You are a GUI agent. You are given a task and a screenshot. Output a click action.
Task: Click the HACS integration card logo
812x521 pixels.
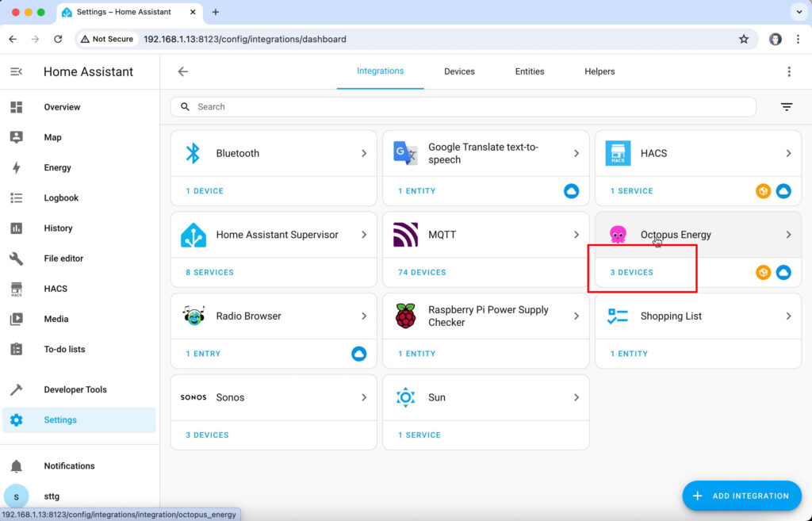(x=618, y=153)
